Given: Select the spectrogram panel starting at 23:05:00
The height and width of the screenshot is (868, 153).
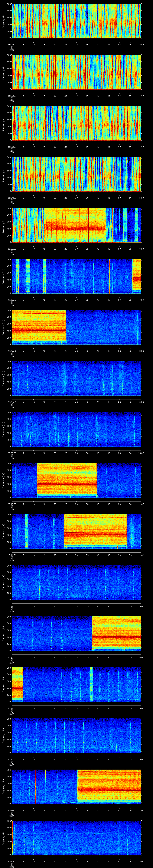Looking at the screenshot, I should pyautogui.click(x=76, y=225).
